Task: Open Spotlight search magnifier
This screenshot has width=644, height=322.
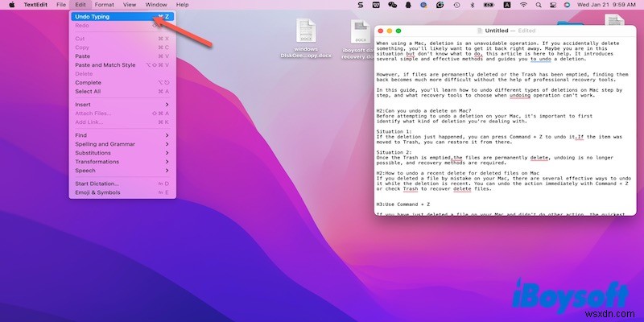Action: pos(539,5)
